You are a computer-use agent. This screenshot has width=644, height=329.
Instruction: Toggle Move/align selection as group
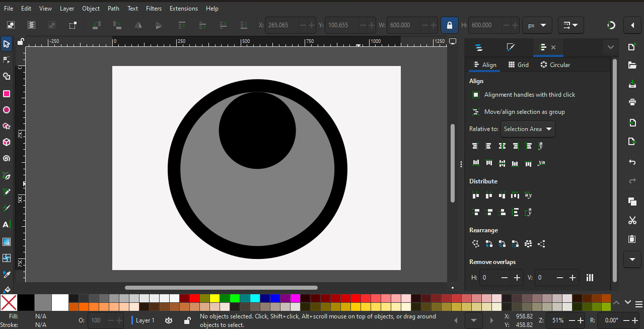[476, 112]
